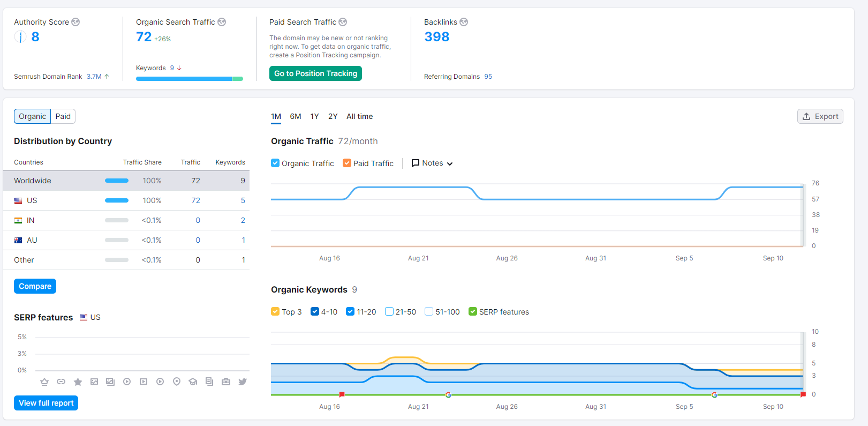The width and height of the screenshot is (868, 426).
Task: Click the US keywords value 5
Action: [x=243, y=200]
